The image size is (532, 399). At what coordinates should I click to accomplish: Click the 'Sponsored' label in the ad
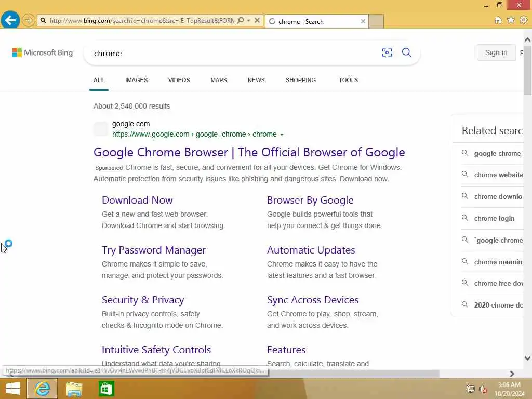[x=109, y=168]
